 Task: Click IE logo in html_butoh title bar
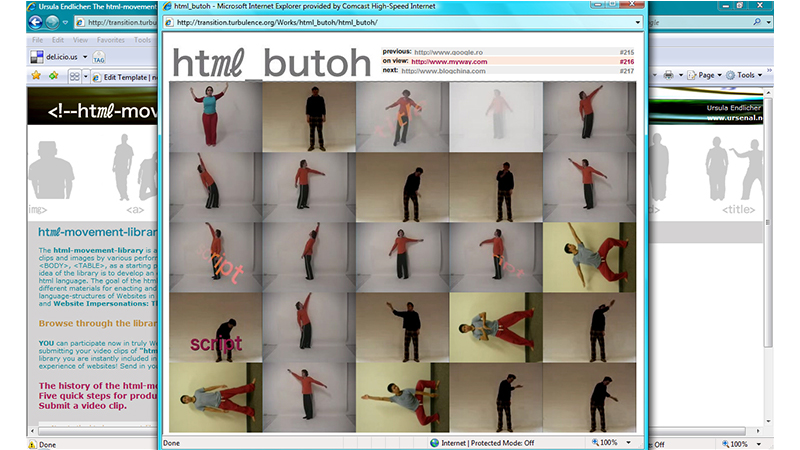coord(167,6)
